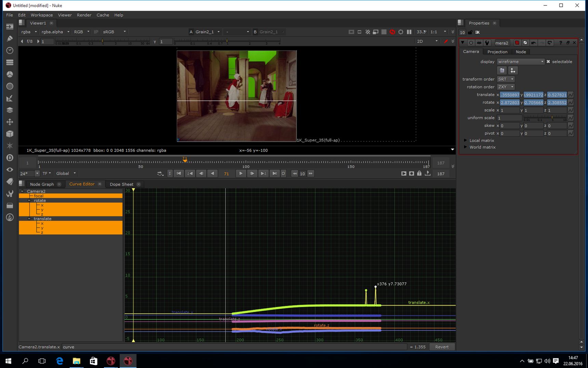Open the A input Grain2_1 dropdown
Image resolution: width=588 pixels, height=368 pixels.
click(x=207, y=32)
